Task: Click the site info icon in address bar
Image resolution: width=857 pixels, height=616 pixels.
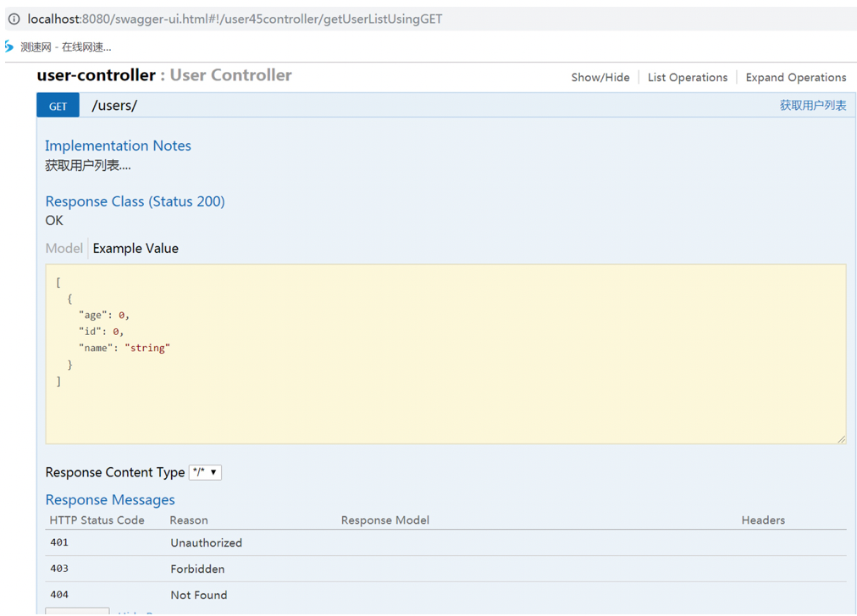Action: pyautogui.click(x=14, y=19)
